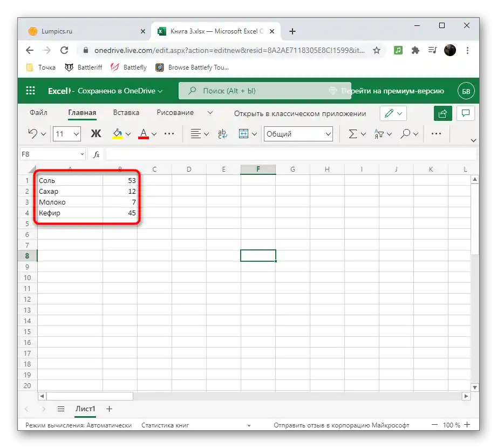Open the Chrome three-dot menu

[x=467, y=50]
